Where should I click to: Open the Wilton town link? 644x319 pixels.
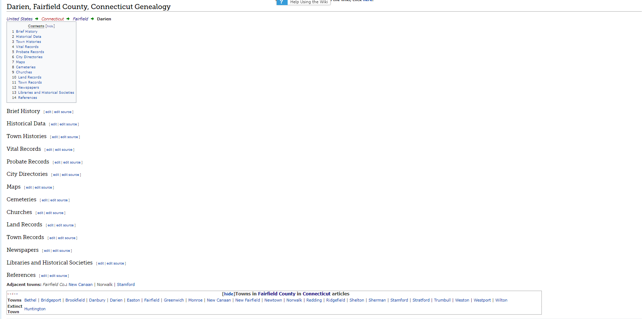(x=501, y=300)
